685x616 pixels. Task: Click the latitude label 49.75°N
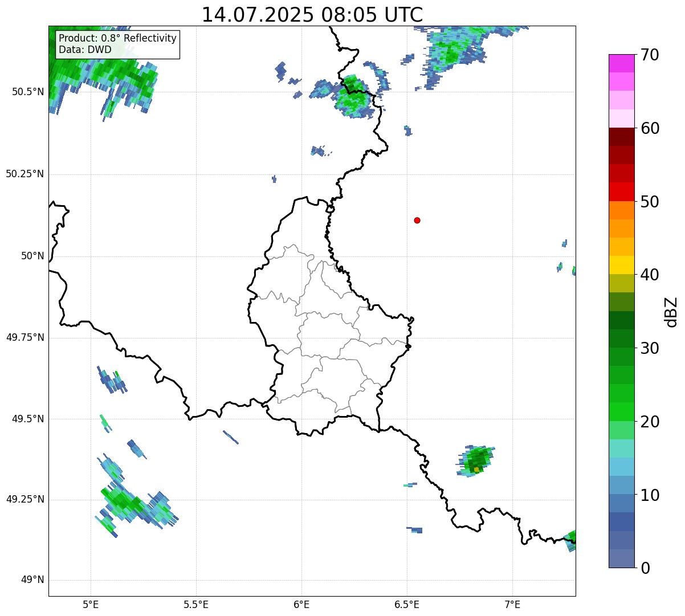pos(25,337)
